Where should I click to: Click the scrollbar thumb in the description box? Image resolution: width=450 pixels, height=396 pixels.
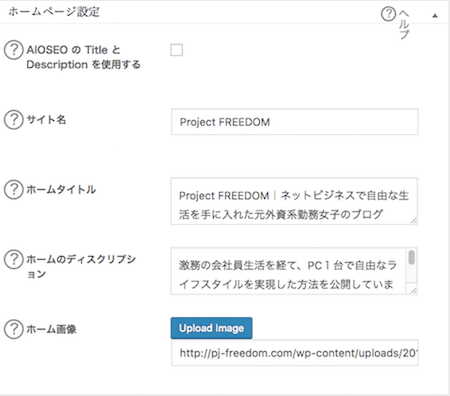click(412, 257)
